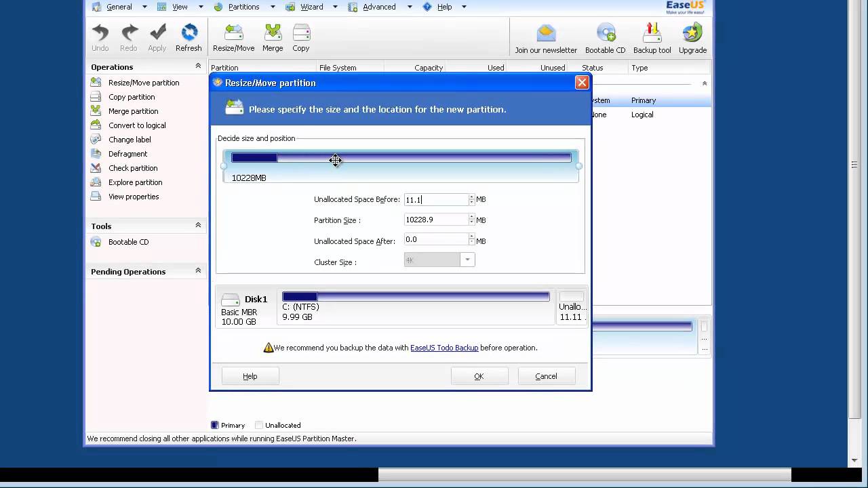Choose View properties operation
The width and height of the screenshot is (868, 488).
(134, 197)
